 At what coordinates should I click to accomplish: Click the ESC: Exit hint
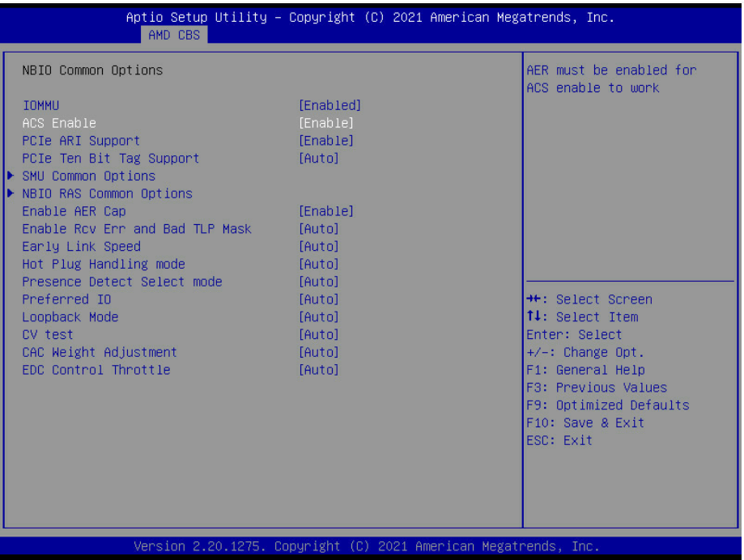(x=559, y=440)
